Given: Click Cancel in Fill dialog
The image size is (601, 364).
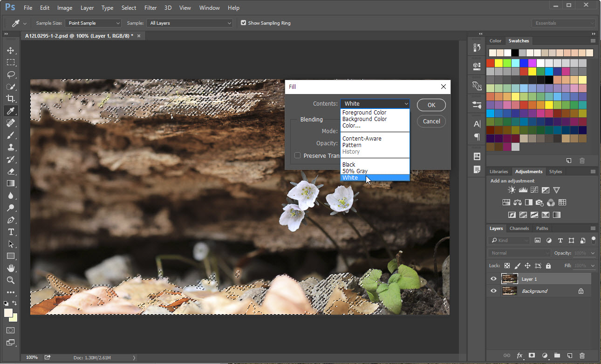Looking at the screenshot, I should pyautogui.click(x=431, y=121).
